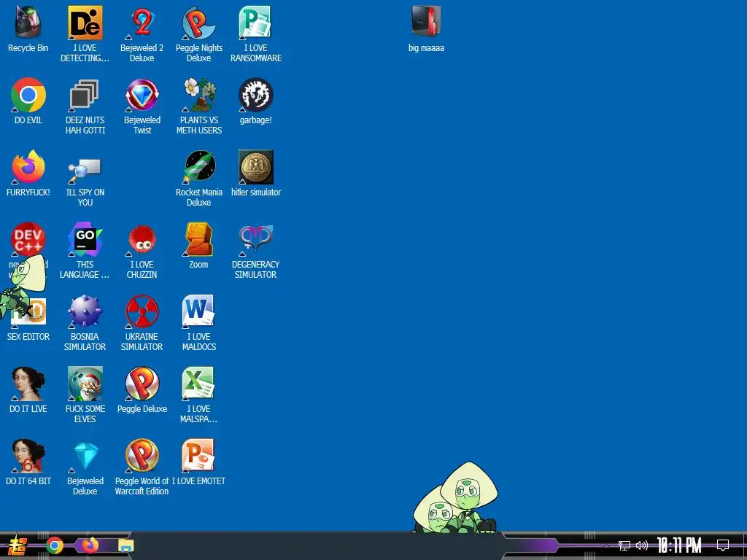Open the network status tray icon
The width and height of the screenshot is (747, 560).
click(x=624, y=545)
